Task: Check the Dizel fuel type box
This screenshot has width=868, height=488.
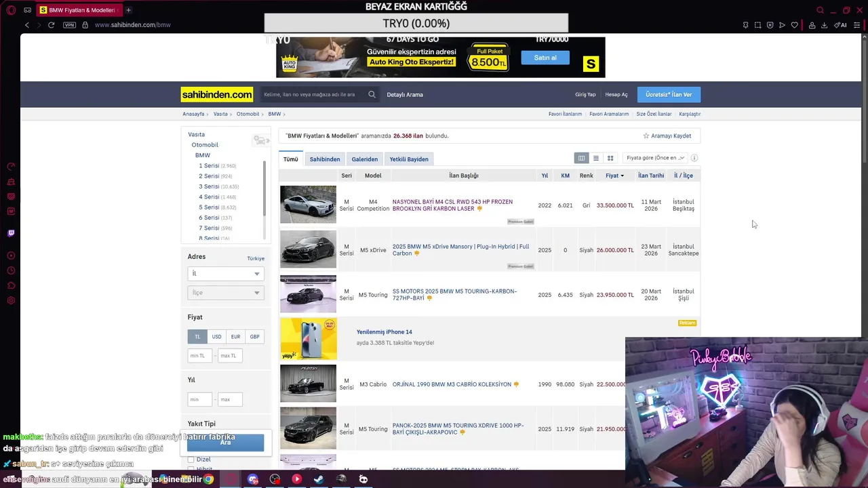Action: [x=191, y=460]
